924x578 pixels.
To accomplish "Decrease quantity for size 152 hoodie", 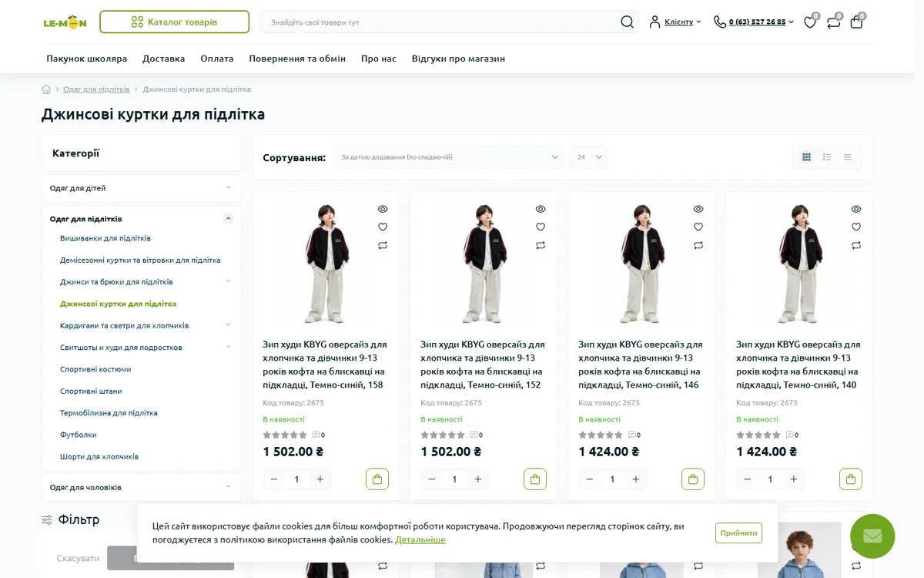I will [432, 479].
